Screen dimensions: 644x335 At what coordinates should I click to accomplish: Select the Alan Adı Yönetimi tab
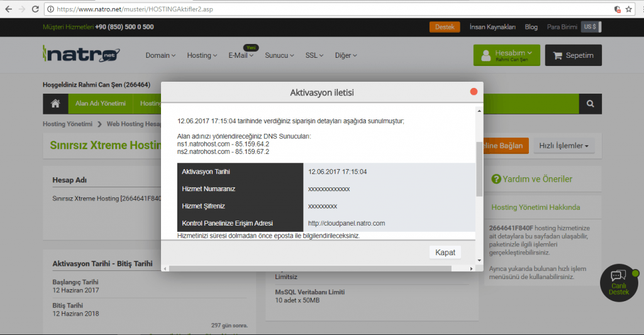[101, 104]
